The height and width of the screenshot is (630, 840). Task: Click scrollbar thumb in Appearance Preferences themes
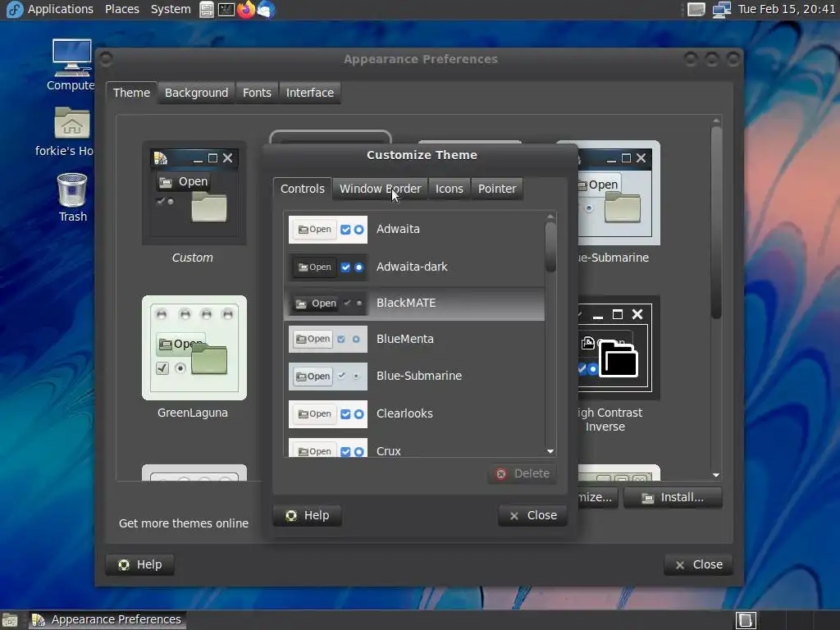tap(716, 222)
